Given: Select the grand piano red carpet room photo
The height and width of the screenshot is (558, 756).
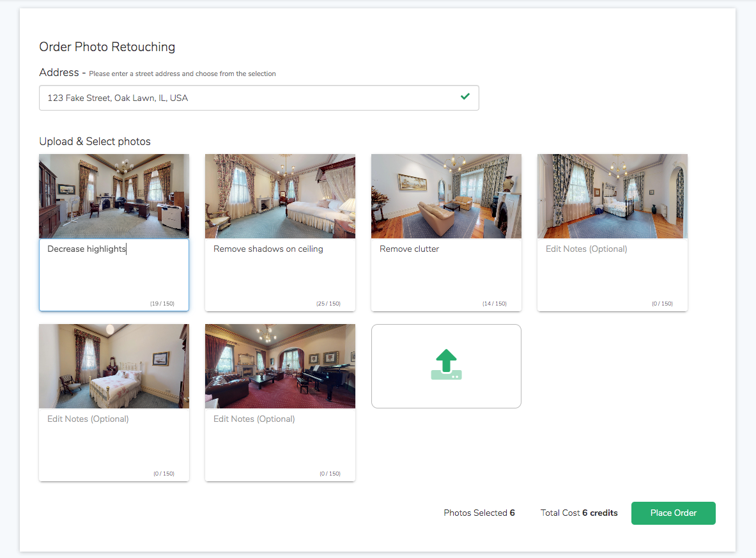Looking at the screenshot, I should click(280, 366).
